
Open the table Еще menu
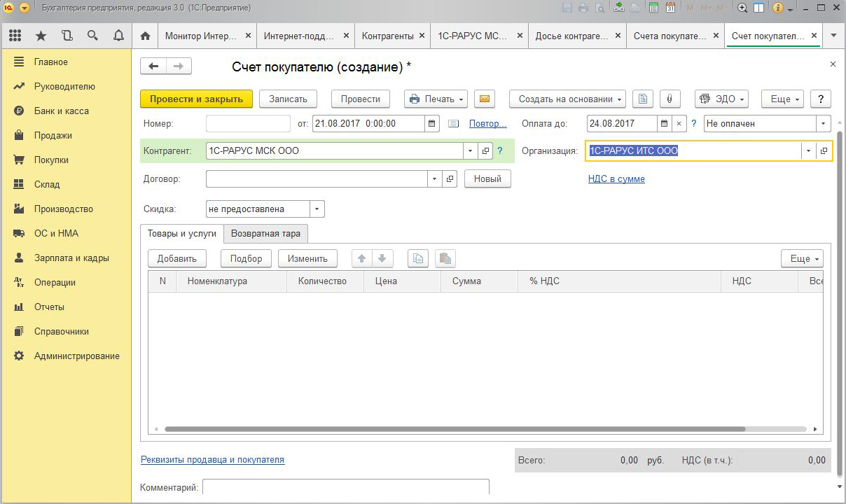(802, 258)
